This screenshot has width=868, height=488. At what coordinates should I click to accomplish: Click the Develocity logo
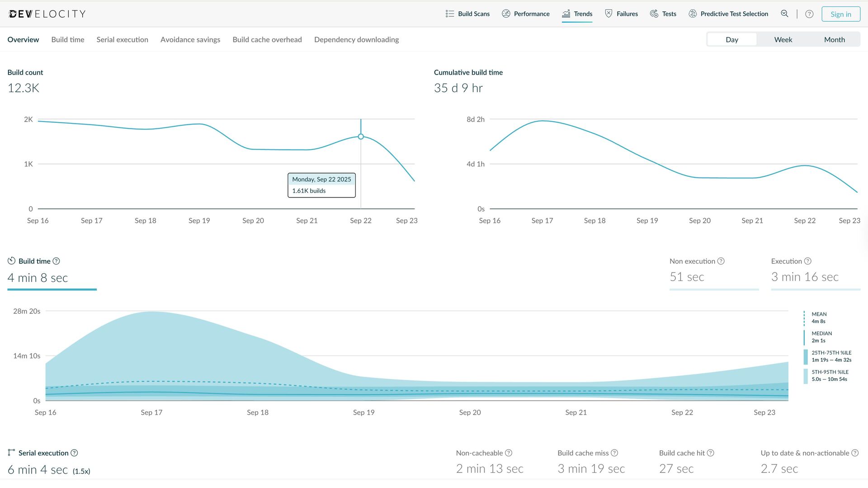[x=47, y=14]
